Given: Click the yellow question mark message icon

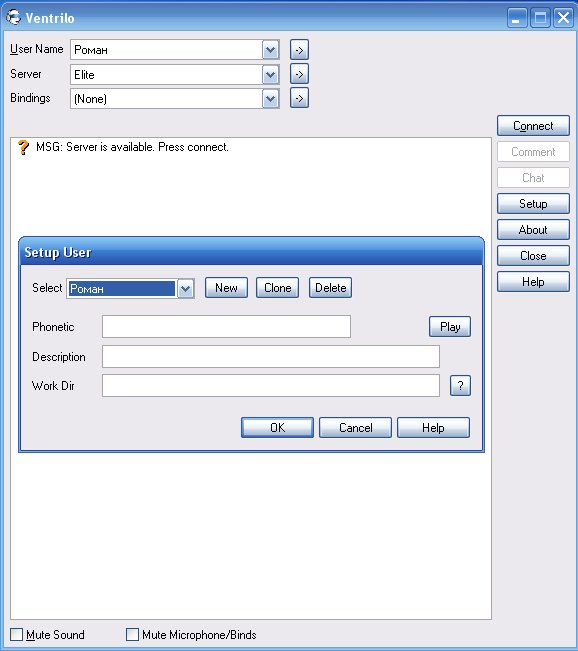Looking at the screenshot, I should 23,147.
